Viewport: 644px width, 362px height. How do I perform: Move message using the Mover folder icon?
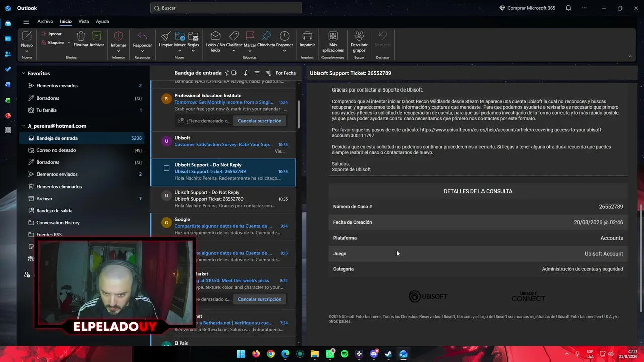pos(180,36)
